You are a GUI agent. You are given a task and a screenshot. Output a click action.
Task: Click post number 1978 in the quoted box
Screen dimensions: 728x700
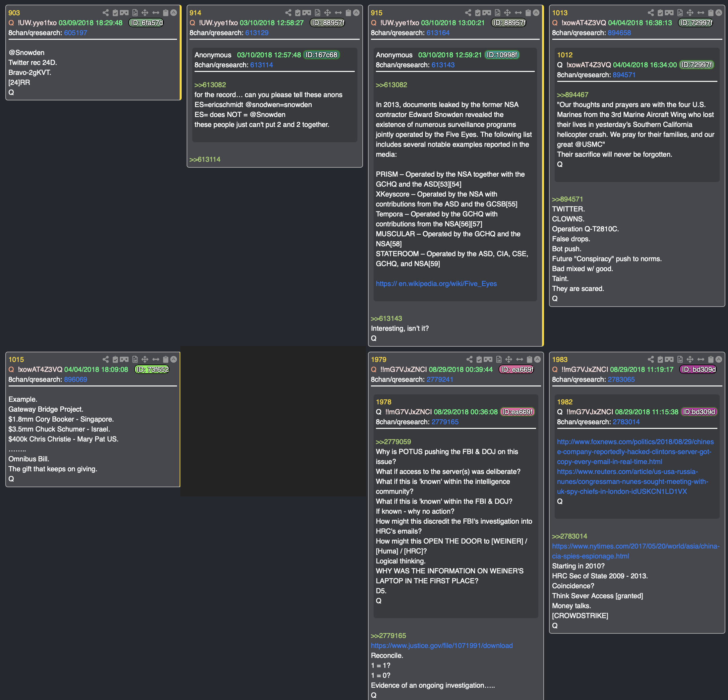(383, 402)
